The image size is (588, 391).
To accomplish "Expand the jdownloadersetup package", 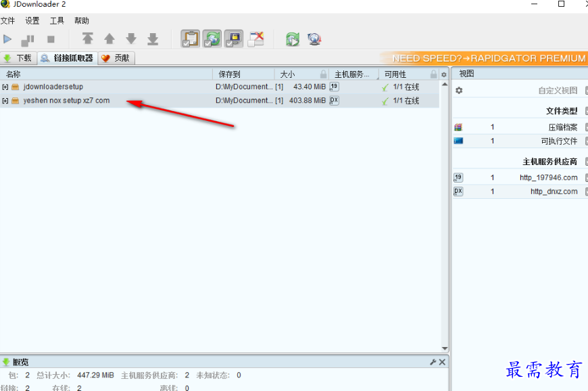I will tap(5, 87).
